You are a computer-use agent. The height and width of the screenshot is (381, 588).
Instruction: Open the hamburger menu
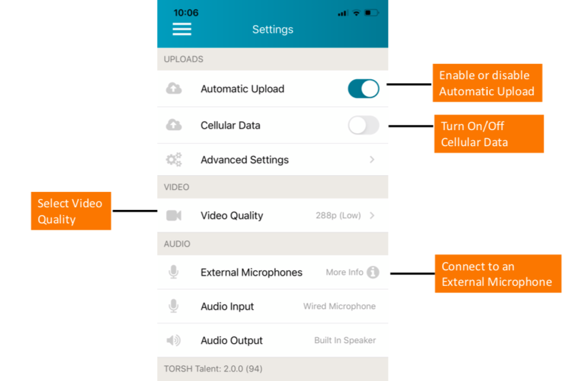click(x=182, y=30)
